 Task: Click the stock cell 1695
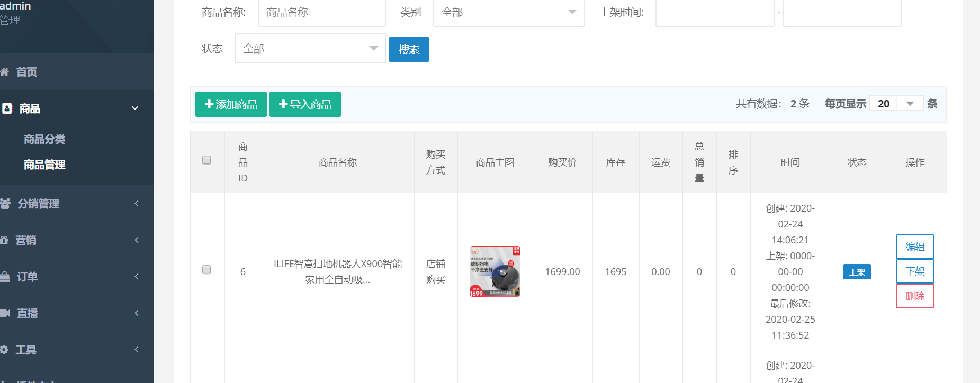(616, 272)
